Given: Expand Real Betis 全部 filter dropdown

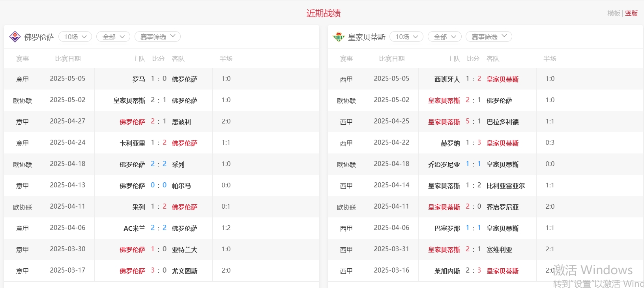Looking at the screenshot, I should point(445,37).
